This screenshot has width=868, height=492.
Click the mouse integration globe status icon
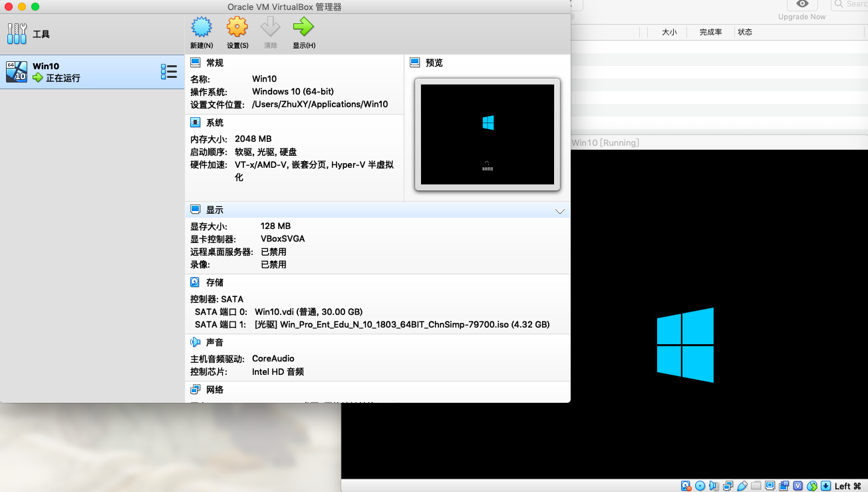(811, 486)
